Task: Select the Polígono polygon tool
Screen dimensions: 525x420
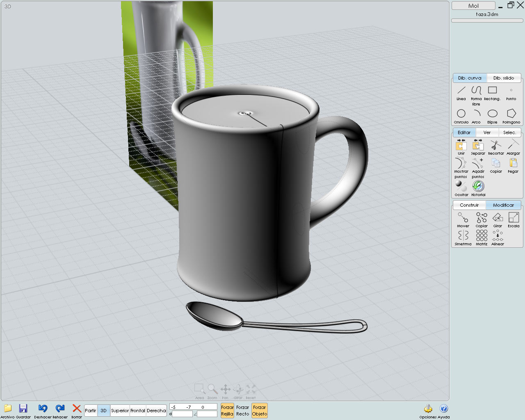Action: tap(511, 116)
